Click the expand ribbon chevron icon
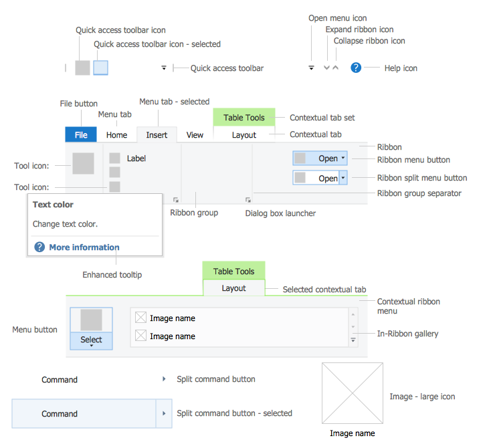This screenshot has width=489, height=448. 326,68
